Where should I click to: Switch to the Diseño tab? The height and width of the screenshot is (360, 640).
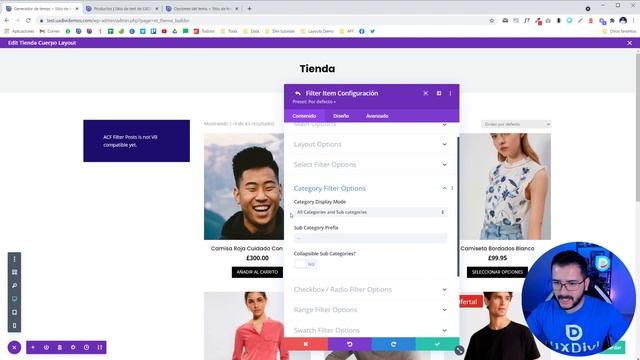pyautogui.click(x=341, y=116)
